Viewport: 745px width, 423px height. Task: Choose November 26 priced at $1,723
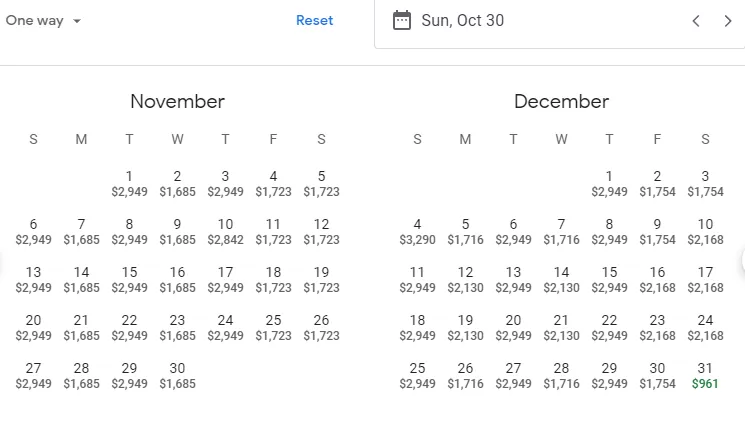pos(321,327)
